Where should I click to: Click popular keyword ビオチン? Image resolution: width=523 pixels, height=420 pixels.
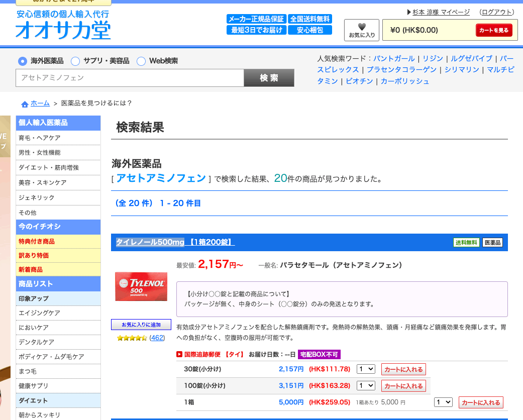[359, 81]
